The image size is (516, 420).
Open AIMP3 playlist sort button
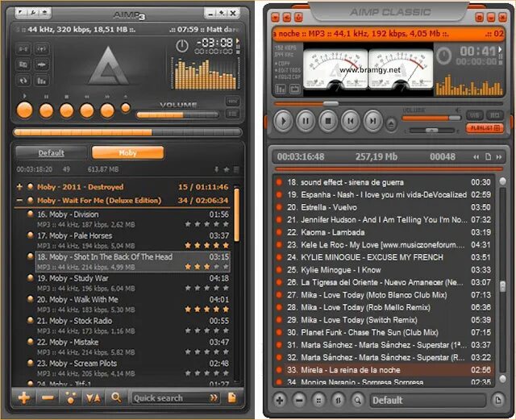point(94,398)
